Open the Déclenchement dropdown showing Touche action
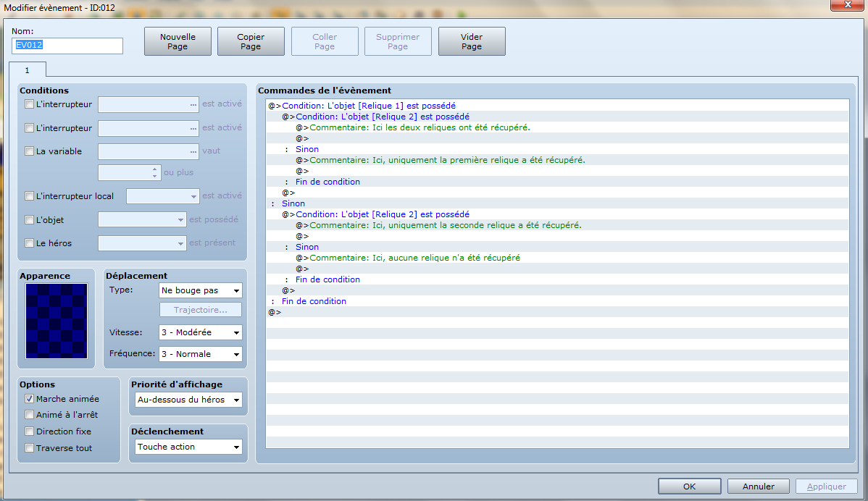868x501 pixels. click(189, 447)
